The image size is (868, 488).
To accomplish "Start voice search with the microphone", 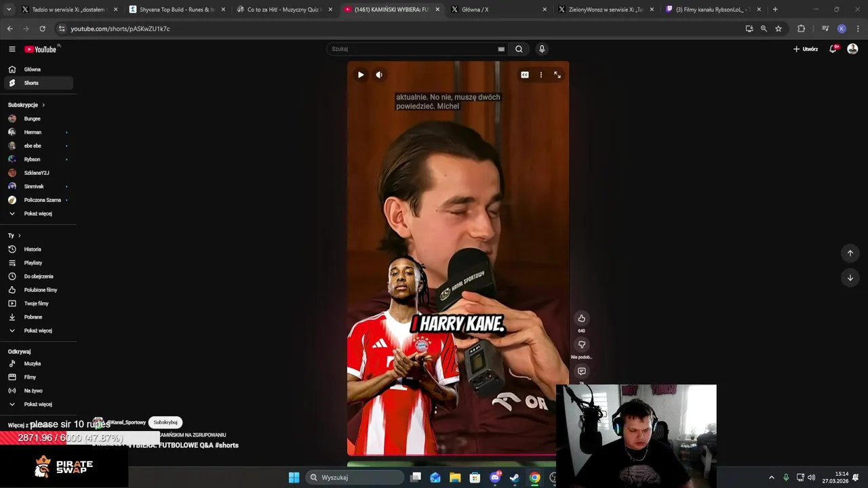I will click(542, 49).
